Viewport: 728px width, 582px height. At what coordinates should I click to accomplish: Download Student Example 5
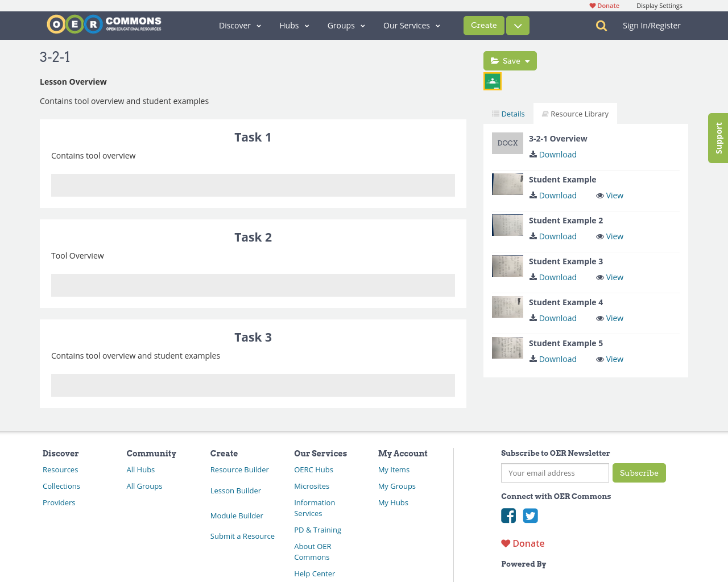(552, 359)
